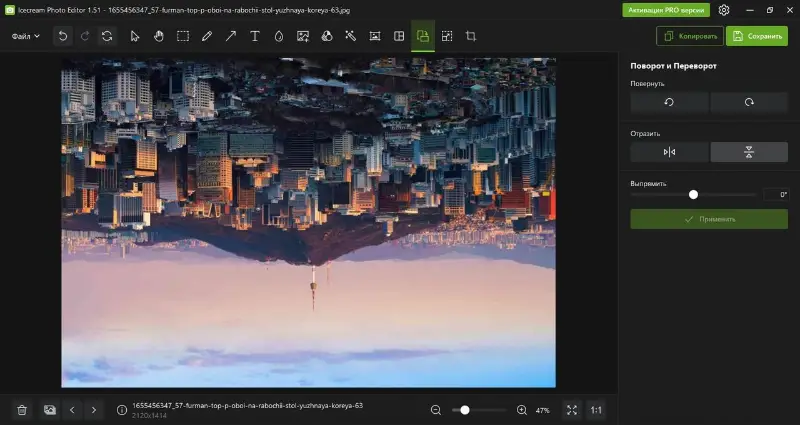Open the Rotate and Flip tool tab
Viewport: 800px width, 425px height.
tap(423, 36)
